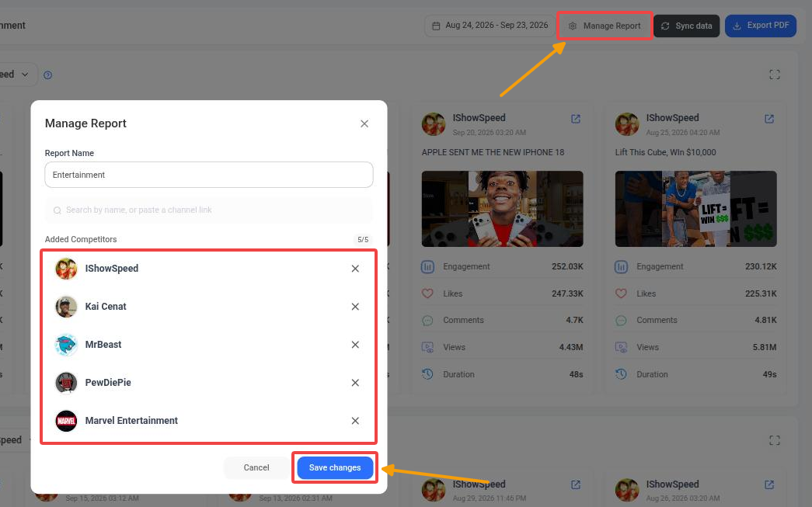Screen dimensions: 812x507
Task: Click the Duration value 48s
Action: coord(577,374)
